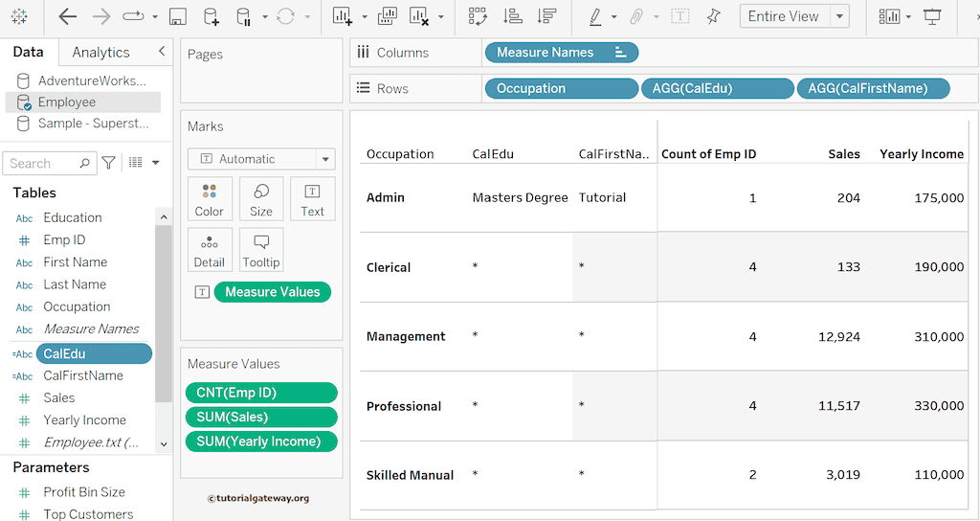Click the New Data Source icon
This screenshot has height=521, width=980.
[212, 16]
